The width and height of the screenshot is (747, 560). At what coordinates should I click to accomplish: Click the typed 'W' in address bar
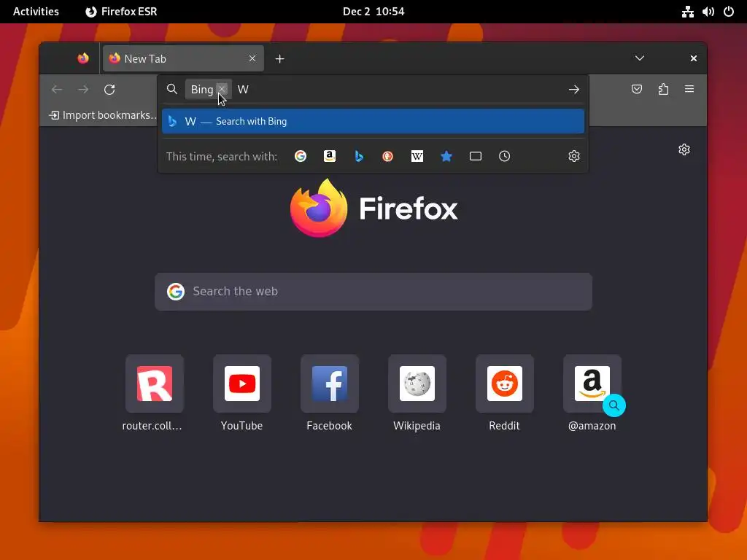(243, 90)
